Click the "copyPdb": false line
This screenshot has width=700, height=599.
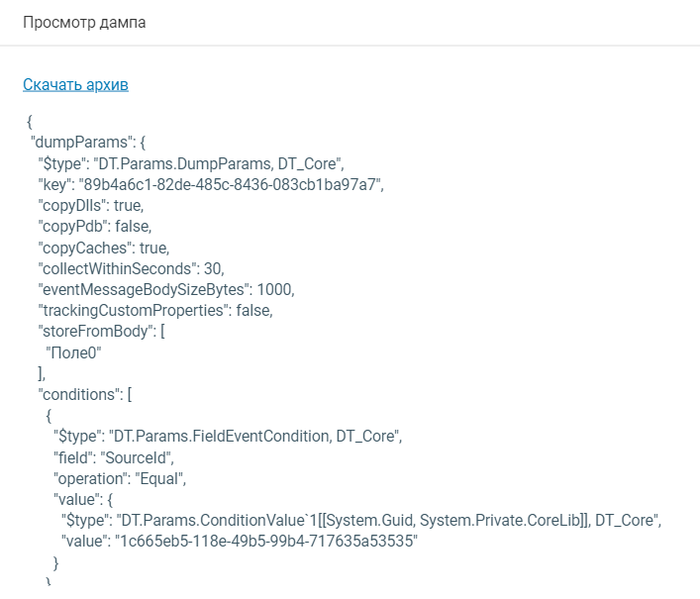(95, 226)
